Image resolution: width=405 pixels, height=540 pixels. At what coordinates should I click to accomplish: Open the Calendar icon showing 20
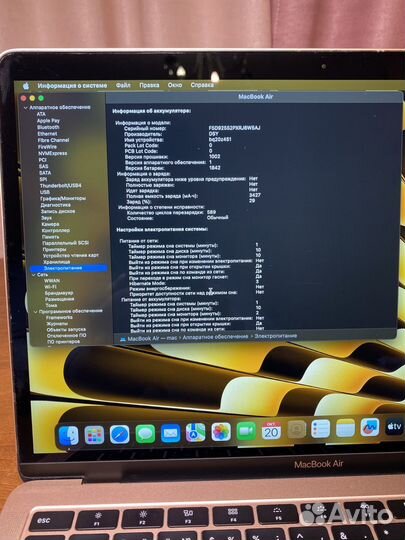pos(271,430)
